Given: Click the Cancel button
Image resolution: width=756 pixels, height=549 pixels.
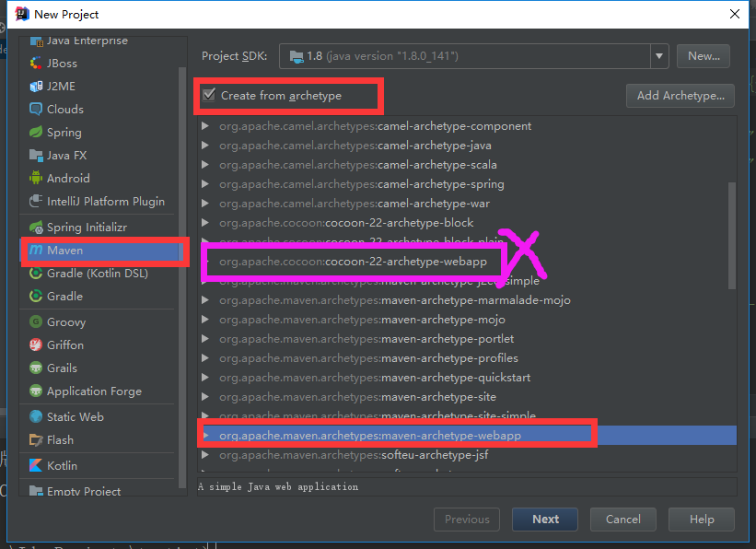Looking at the screenshot, I should click(x=622, y=520).
